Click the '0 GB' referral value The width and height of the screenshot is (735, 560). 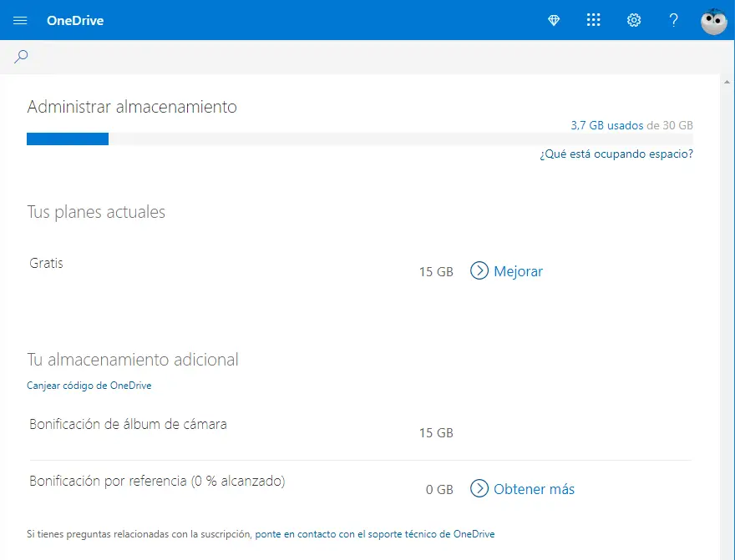[x=439, y=490]
